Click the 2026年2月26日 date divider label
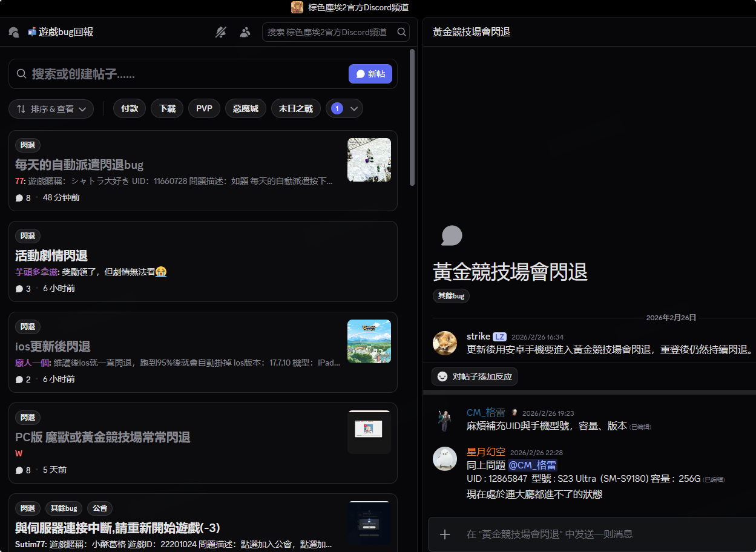 point(671,318)
